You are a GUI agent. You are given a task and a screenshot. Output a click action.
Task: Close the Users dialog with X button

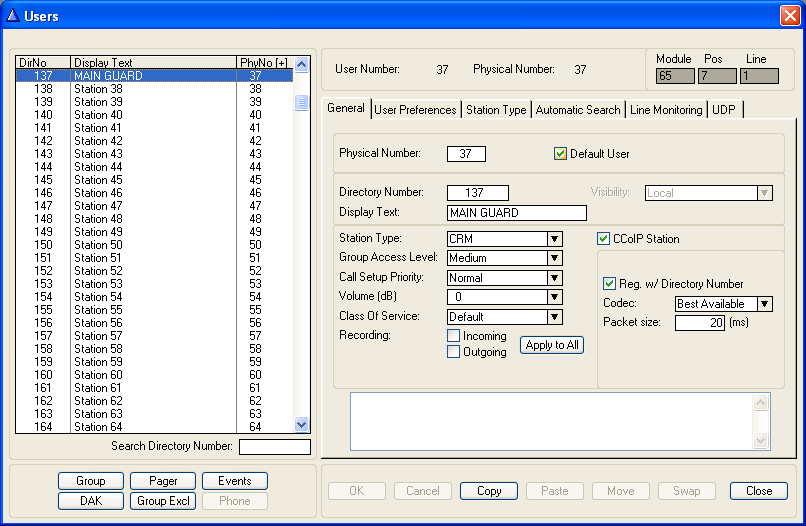tap(789, 16)
